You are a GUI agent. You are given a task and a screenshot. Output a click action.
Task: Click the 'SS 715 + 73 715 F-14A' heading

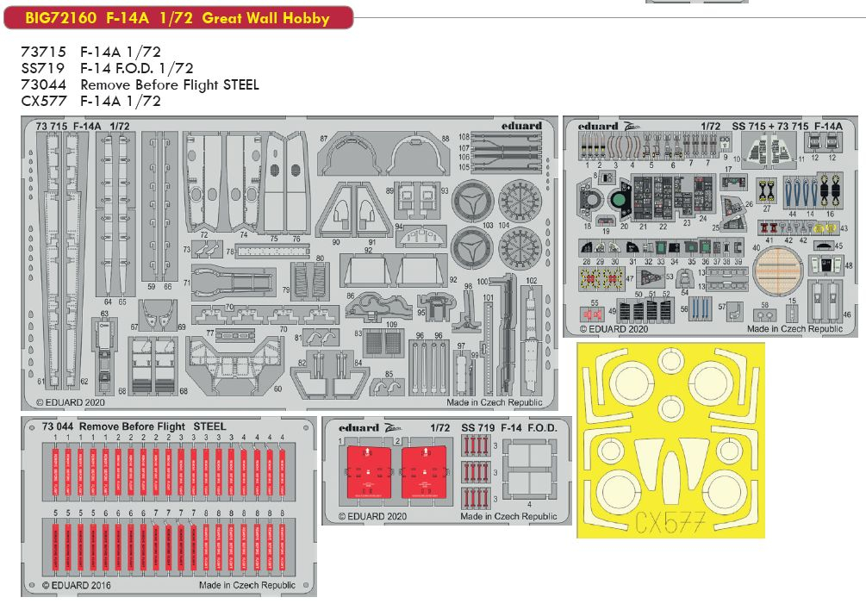(x=787, y=127)
